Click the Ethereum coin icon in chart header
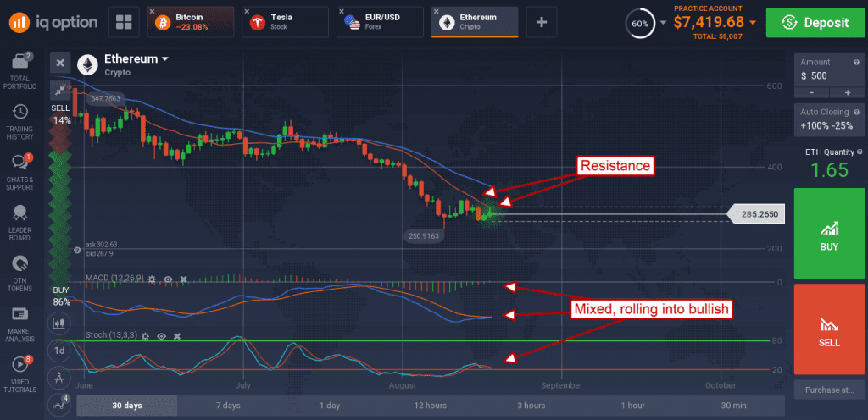This screenshot has height=420, width=868. click(x=87, y=64)
